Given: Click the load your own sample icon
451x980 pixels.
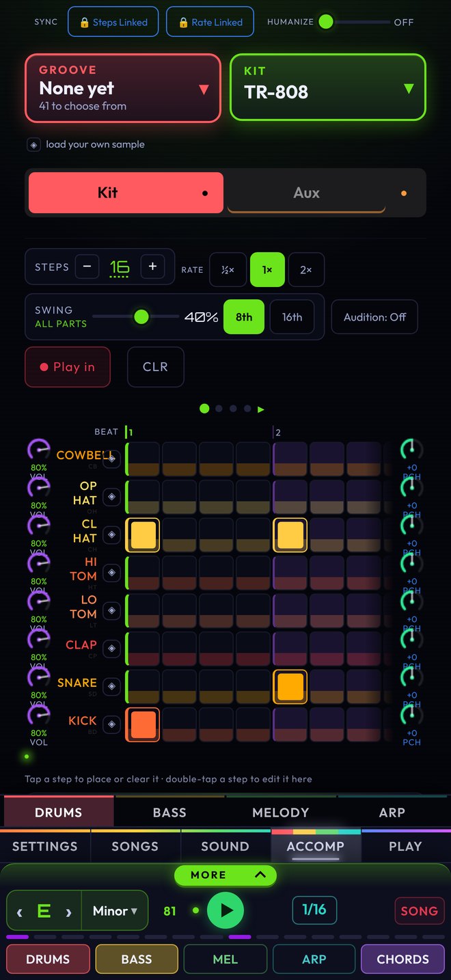Looking at the screenshot, I should (33, 145).
